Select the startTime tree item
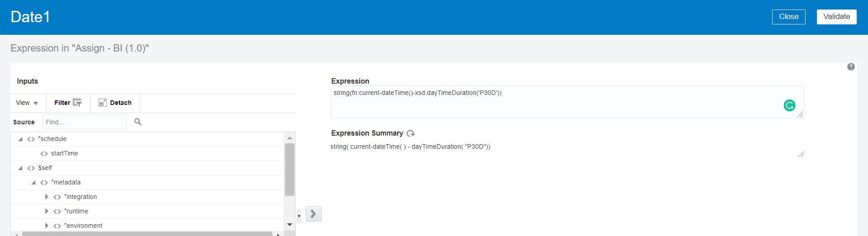Viewport: 868px width, 236px height. click(64, 153)
